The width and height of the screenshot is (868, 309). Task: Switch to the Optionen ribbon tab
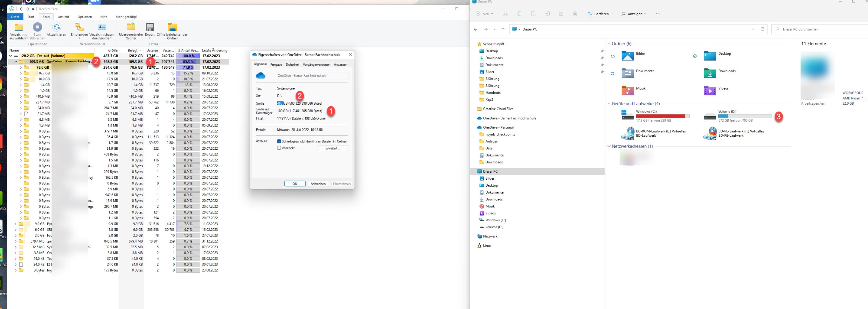[x=85, y=17]
